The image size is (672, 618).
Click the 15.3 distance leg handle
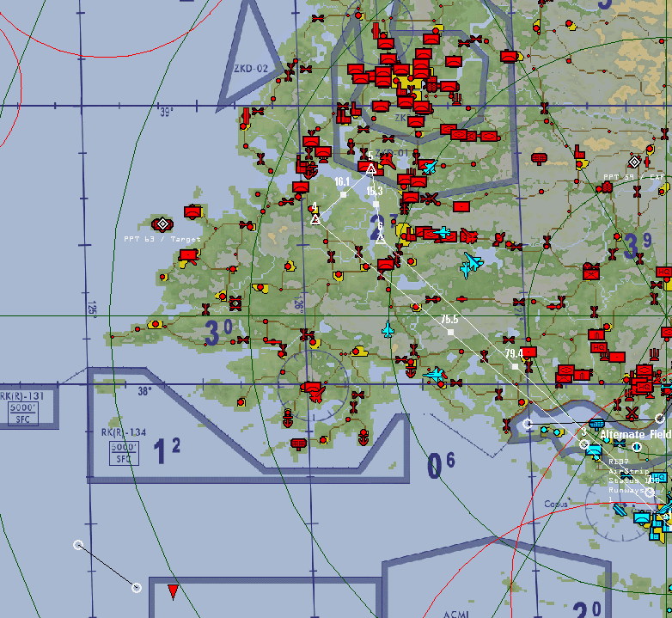(x=376, y=205)
